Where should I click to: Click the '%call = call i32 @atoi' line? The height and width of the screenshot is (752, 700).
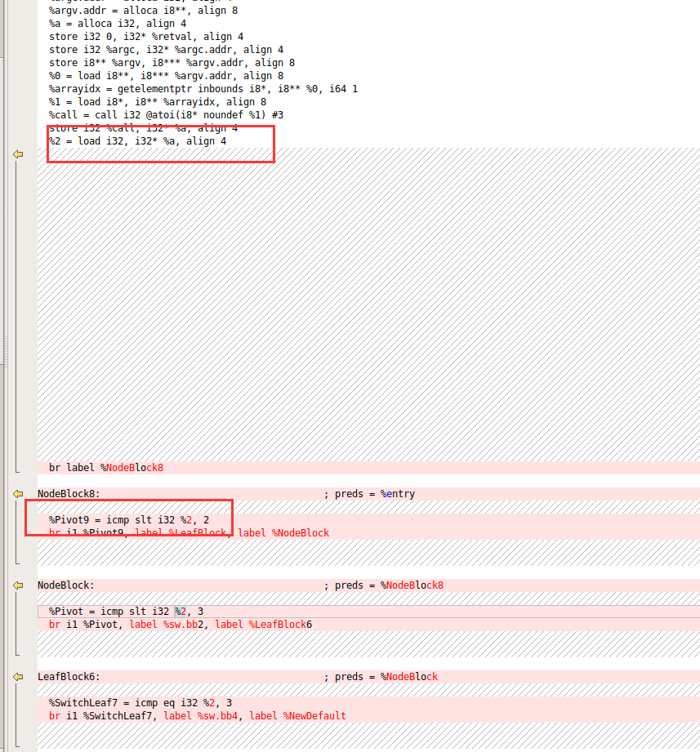pyautogui.click(x=166, y=114)
